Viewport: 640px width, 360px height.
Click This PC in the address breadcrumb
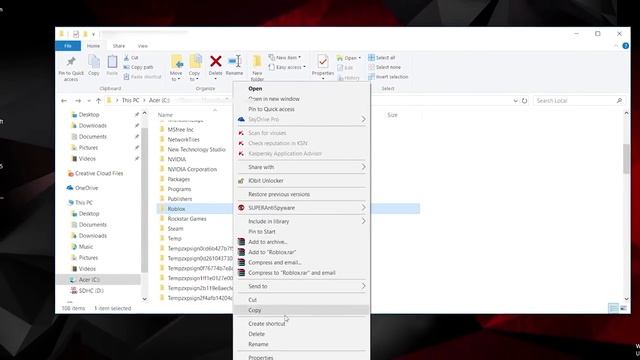[131, 100]
